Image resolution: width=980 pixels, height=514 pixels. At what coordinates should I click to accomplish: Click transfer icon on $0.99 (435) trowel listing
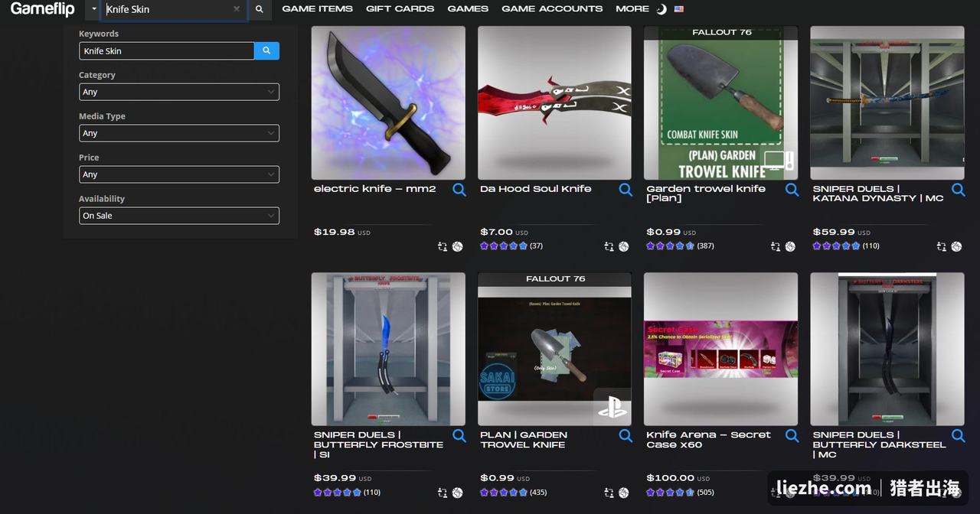pyautogui.click(x=609, y=493)
